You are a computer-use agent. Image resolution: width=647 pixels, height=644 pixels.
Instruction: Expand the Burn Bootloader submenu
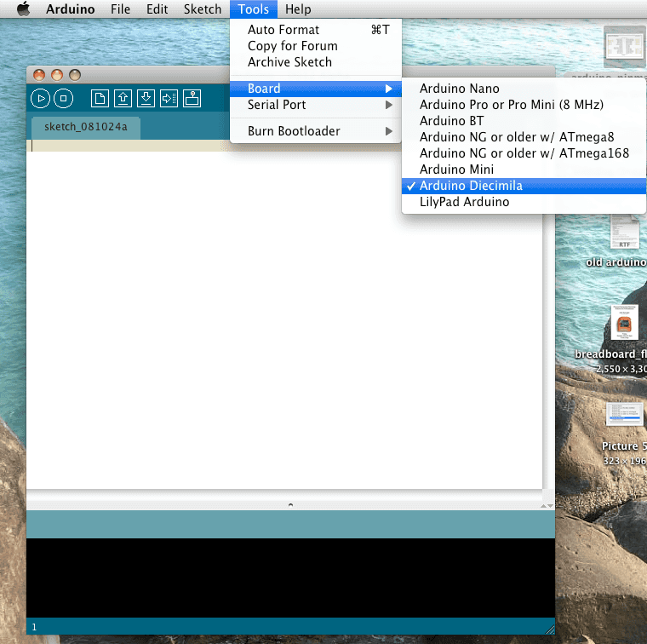pos(294,131)
